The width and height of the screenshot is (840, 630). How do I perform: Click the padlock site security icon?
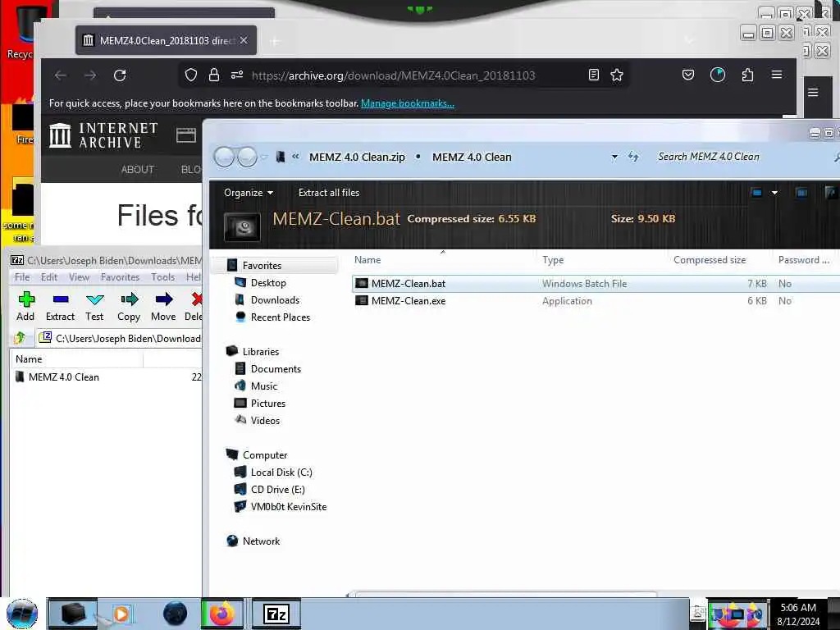point(214,75)
